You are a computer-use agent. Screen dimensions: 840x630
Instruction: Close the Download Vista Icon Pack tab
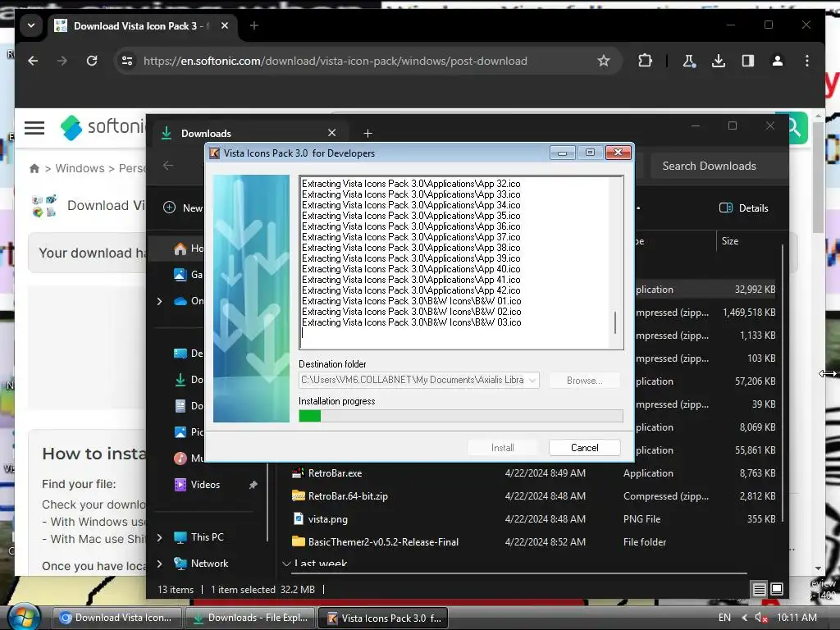coord(225,25)
